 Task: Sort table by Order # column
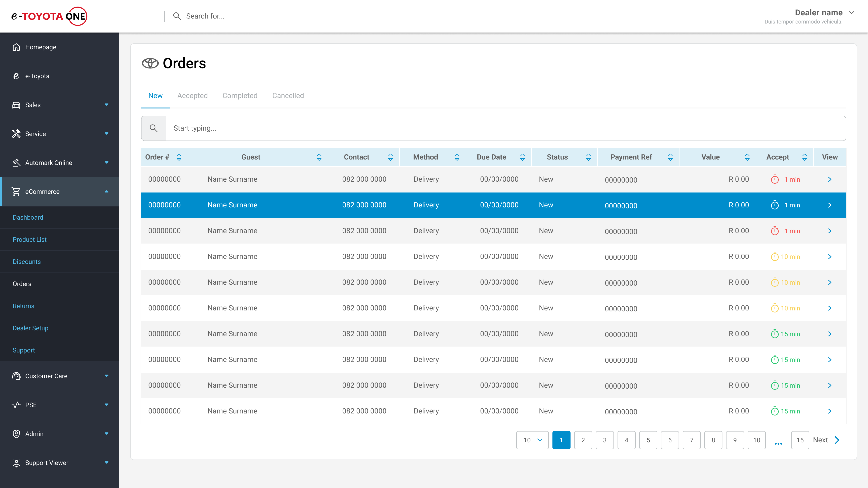point(179,157)
